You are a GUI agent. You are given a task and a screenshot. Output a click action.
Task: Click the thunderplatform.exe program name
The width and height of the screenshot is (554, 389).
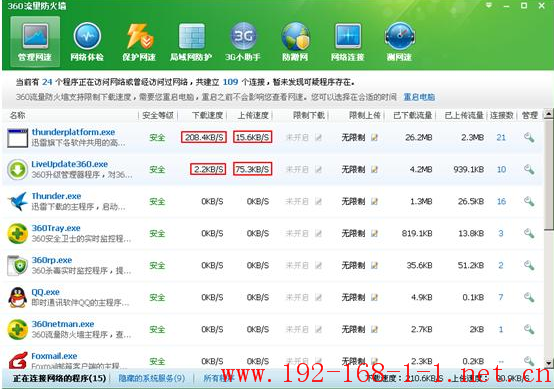[73, 132]
